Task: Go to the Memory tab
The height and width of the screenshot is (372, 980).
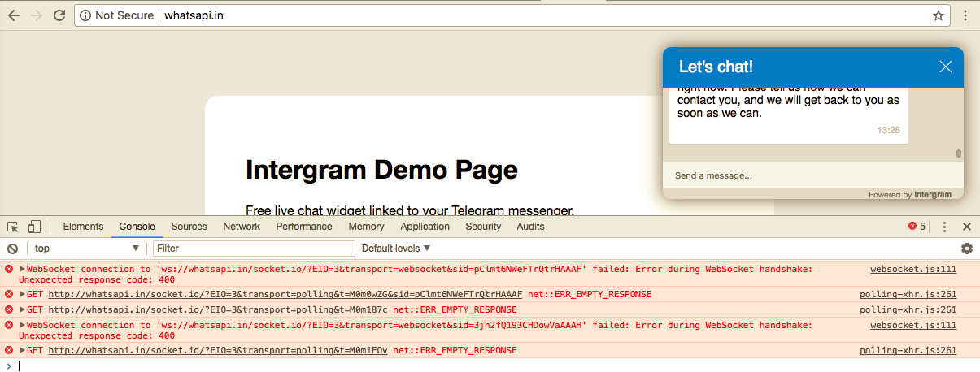Action: [x=366, y=227]
